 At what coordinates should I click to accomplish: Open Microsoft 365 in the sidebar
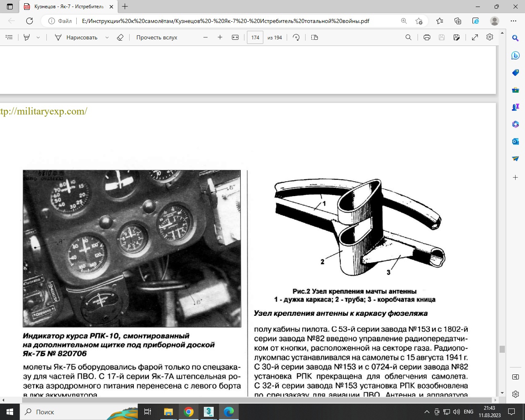coord(516,124)
